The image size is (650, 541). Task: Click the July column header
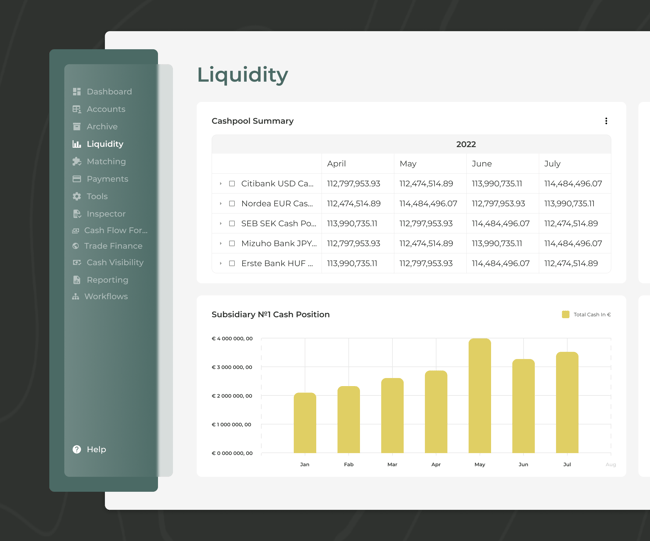tap(552, 164)
